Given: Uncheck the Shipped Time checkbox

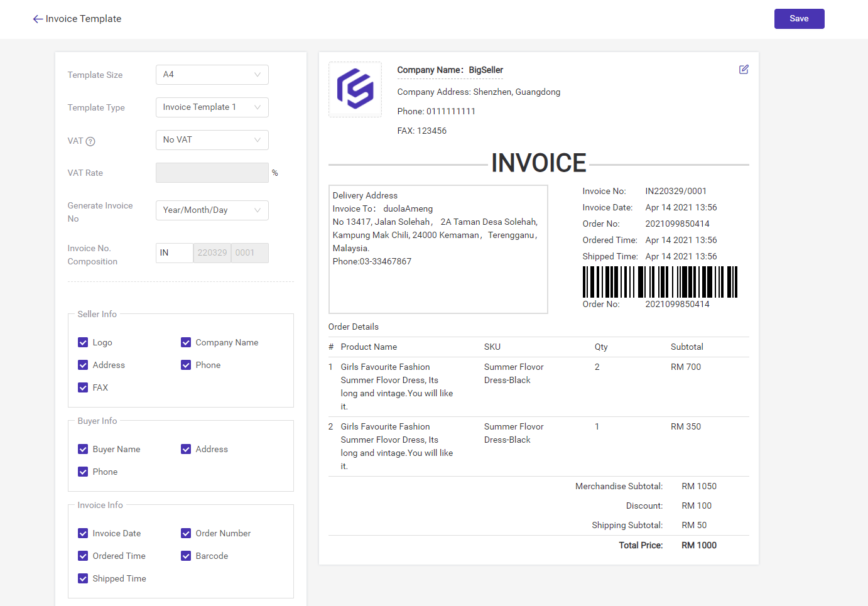Looking at the screenshot, I should [83, 578].
